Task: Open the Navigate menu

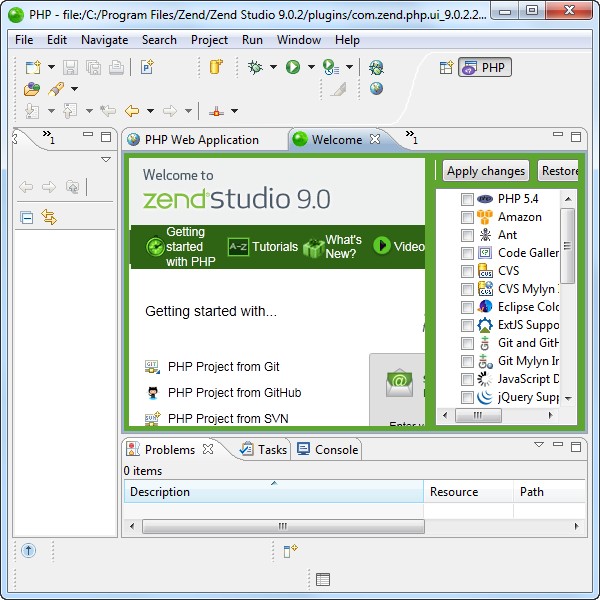Action: [x=104, y=40]
